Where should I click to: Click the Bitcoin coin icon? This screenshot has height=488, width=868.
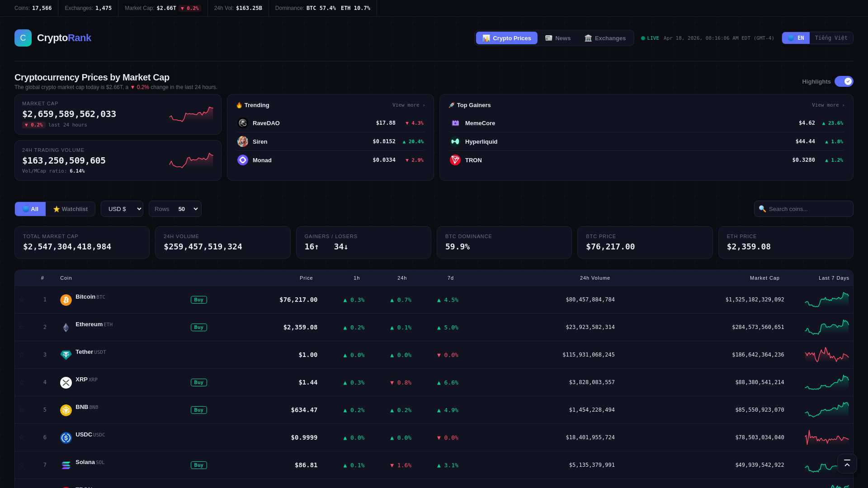coord(66,300)
